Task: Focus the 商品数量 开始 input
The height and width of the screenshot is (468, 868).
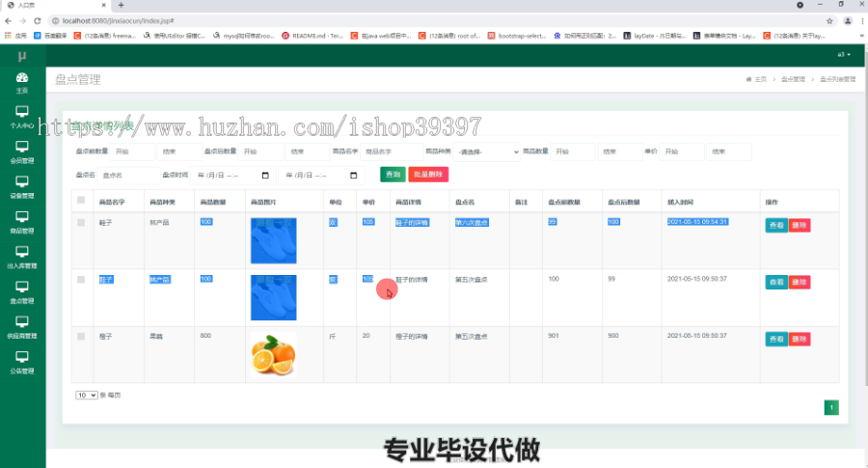Action: click(573, 151)
